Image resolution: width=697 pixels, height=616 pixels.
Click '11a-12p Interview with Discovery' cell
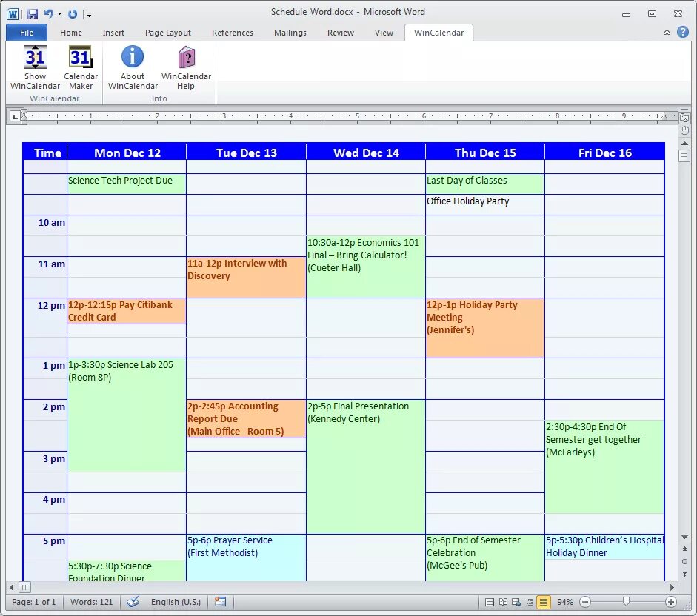tap(246, 277)
